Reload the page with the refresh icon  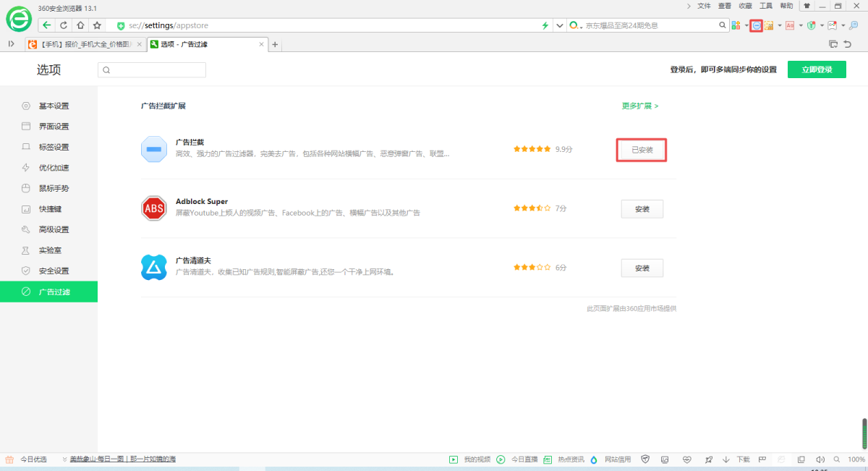click(x=64, y=25)
